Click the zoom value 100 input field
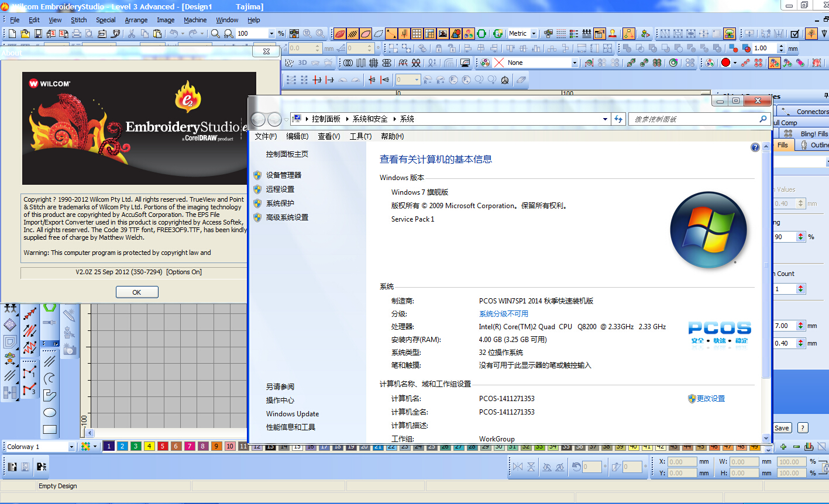 [252, 33]
